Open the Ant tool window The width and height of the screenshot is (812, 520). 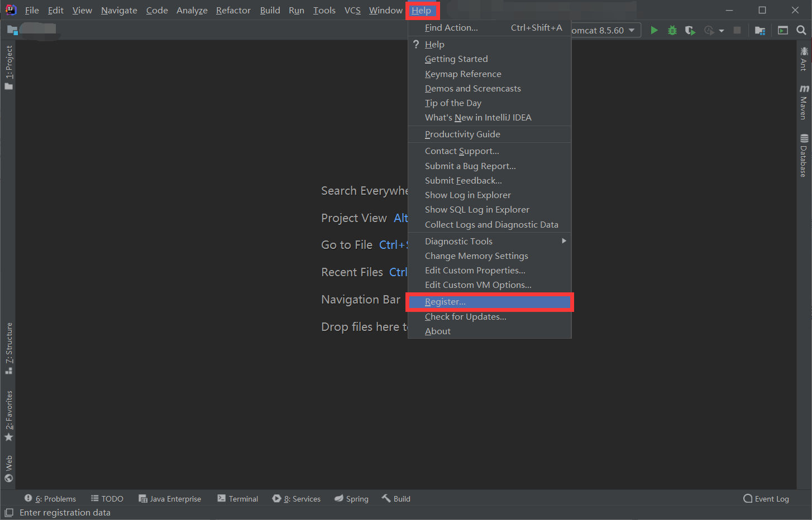point(804,59)
